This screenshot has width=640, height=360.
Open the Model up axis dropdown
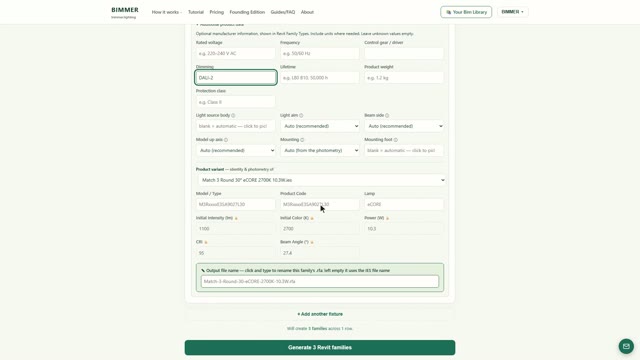point(236,150)
